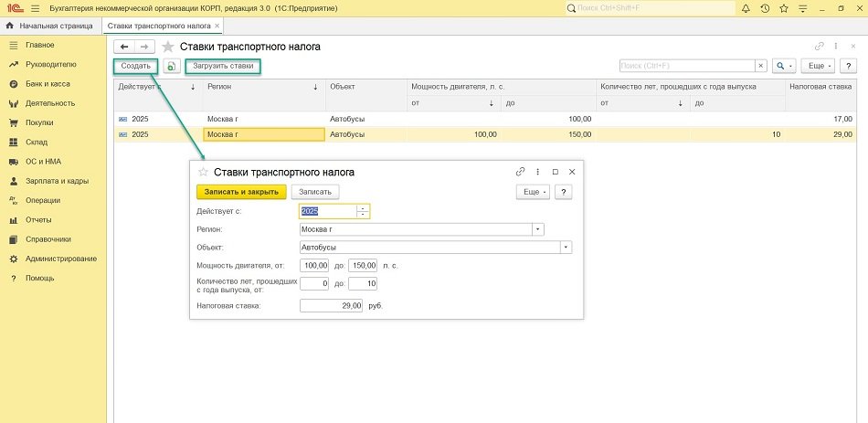This screenshot has height=423, width=868.
Task: Click the green copy record icon
Action: click(x=171, y=66)
